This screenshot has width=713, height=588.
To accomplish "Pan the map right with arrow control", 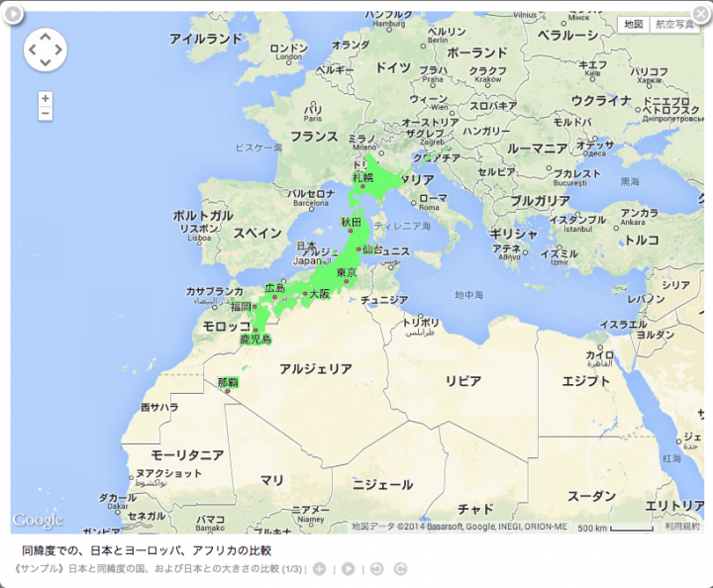I will click(58, 49).
